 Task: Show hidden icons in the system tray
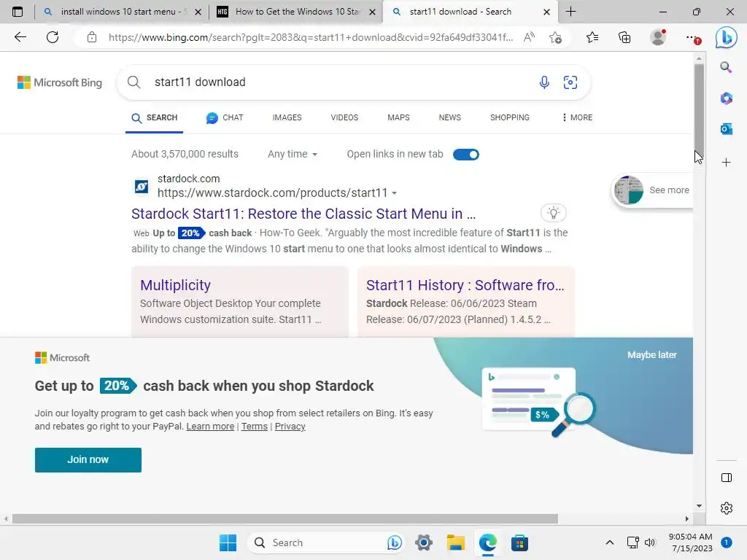[x=609, y=542]
